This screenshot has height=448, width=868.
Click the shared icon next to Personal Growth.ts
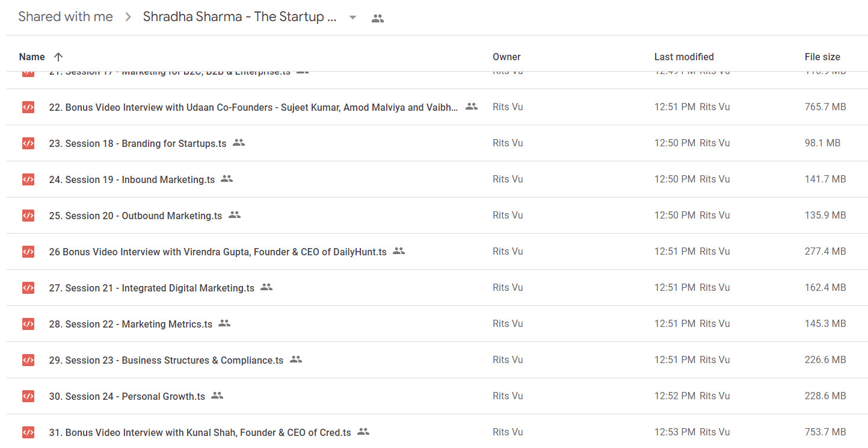coord(217,396)
